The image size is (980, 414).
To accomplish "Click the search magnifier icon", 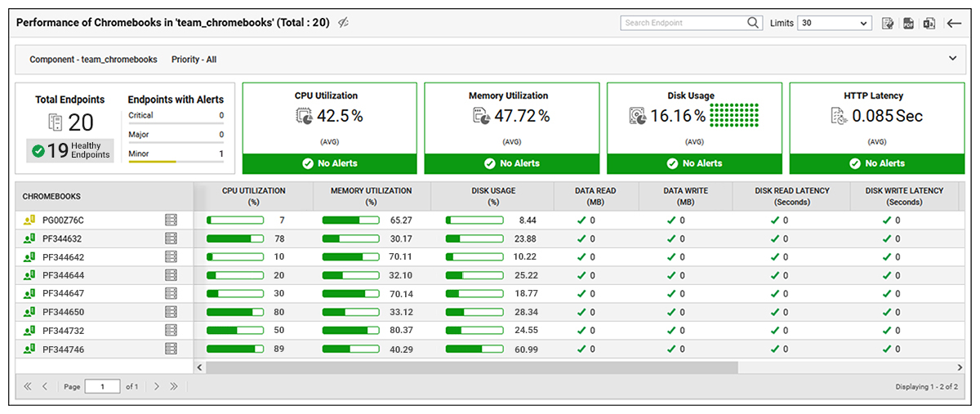I will pos(754,23).
